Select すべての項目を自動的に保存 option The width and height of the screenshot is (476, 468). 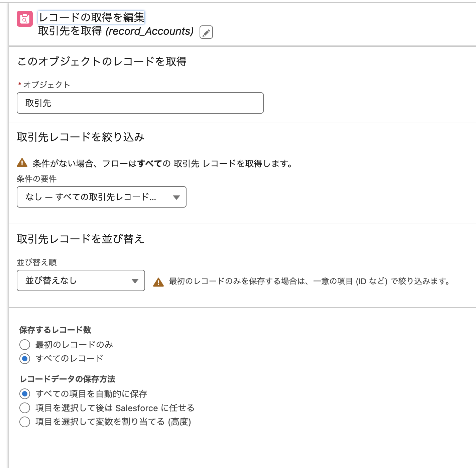click(x=24, y=394)
